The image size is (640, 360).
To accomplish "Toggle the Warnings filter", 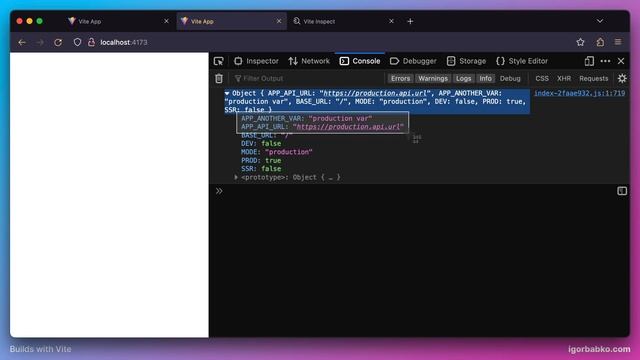I will [433, 78].
